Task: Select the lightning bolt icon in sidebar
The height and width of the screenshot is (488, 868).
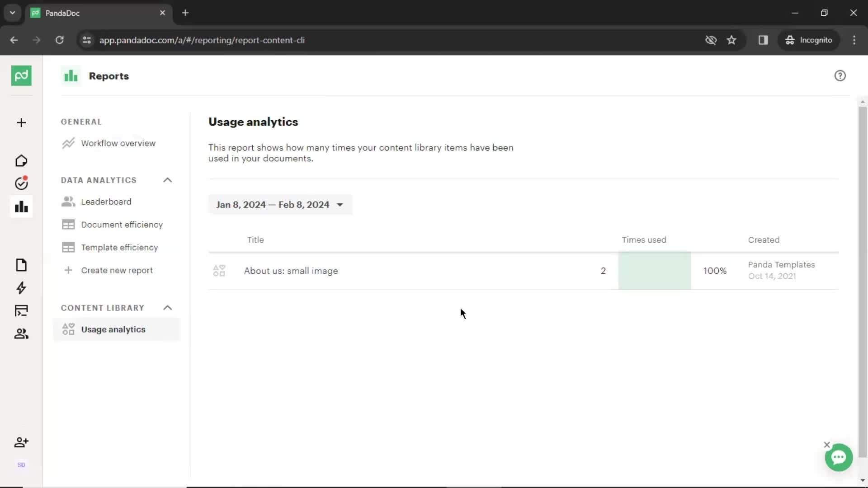Action: pyautogui.click(x=21, y=288)
